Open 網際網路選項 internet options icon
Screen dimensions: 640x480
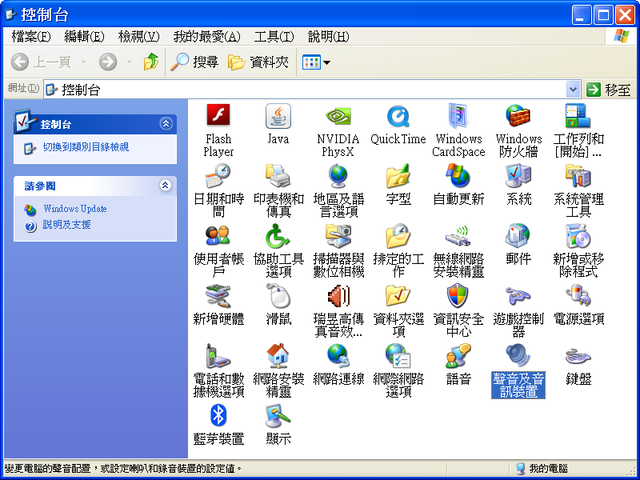[398, 356]
